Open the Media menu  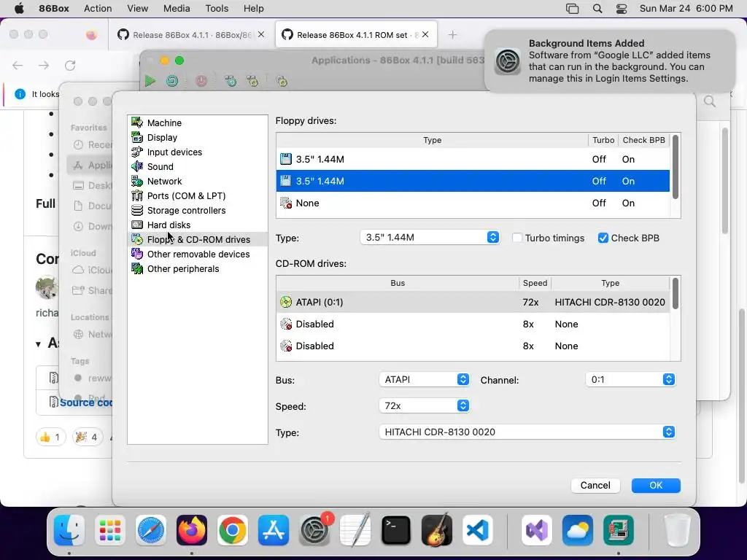pos(177,9)
